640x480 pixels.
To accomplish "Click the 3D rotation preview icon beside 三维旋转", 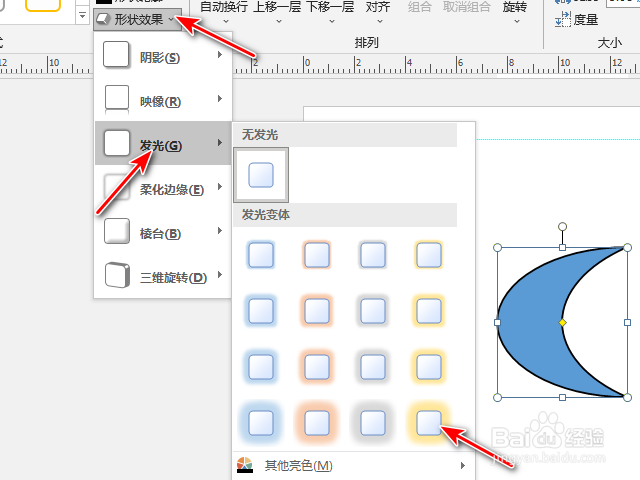I will [x=117, y=275].
